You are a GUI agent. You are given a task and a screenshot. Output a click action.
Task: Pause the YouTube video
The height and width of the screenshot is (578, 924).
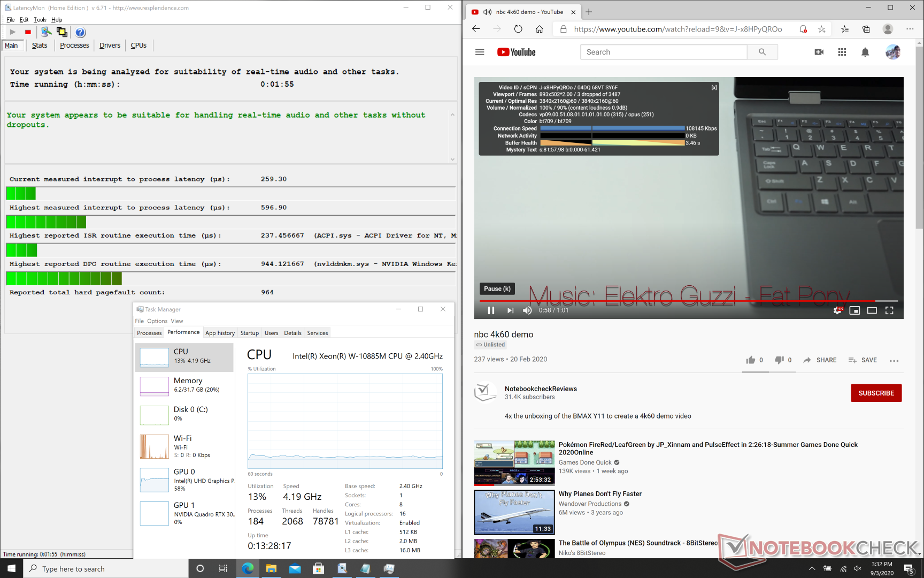click(x=491, y=310)
